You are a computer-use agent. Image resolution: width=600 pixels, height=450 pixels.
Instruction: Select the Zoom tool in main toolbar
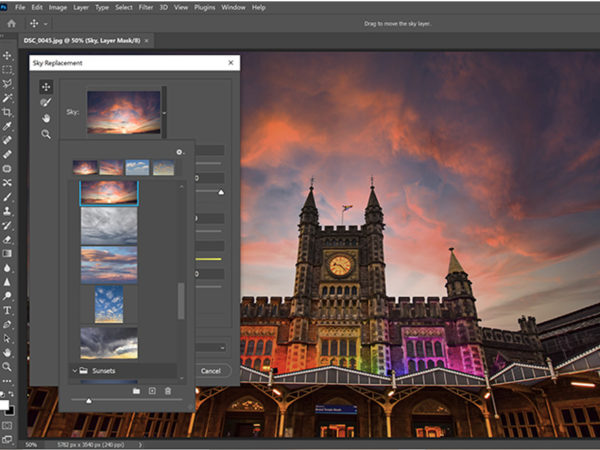pos(7,367)
